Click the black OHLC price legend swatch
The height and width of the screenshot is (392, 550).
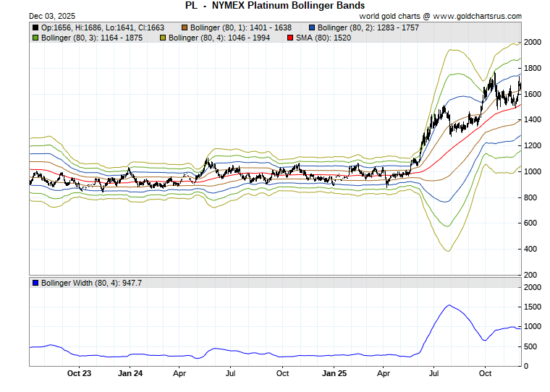(x=35, y=27)
